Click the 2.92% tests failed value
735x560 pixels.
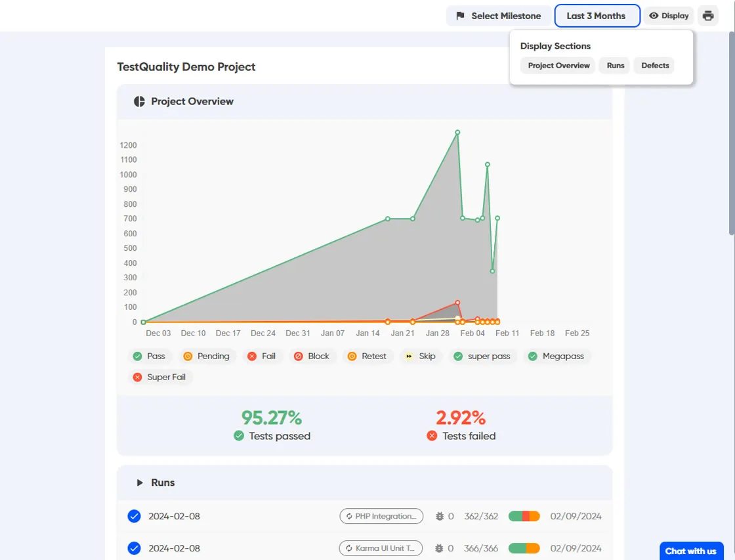(x=461, y=418)
